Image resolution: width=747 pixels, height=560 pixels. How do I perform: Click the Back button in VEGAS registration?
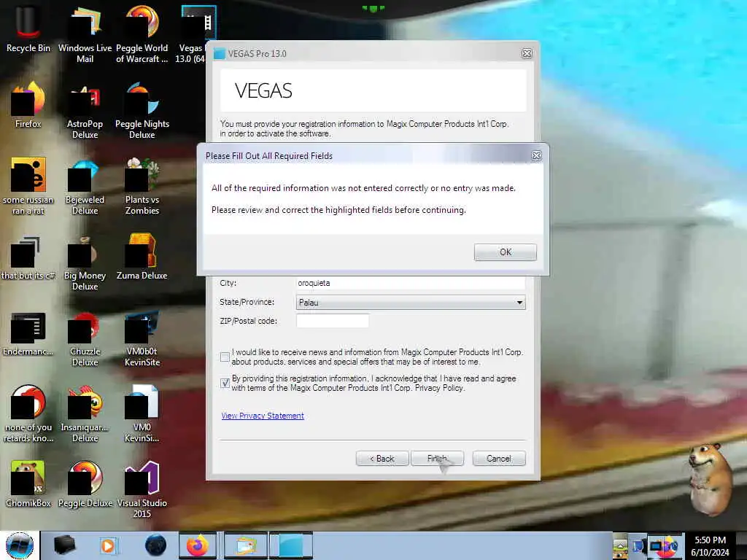coord(382,459)
